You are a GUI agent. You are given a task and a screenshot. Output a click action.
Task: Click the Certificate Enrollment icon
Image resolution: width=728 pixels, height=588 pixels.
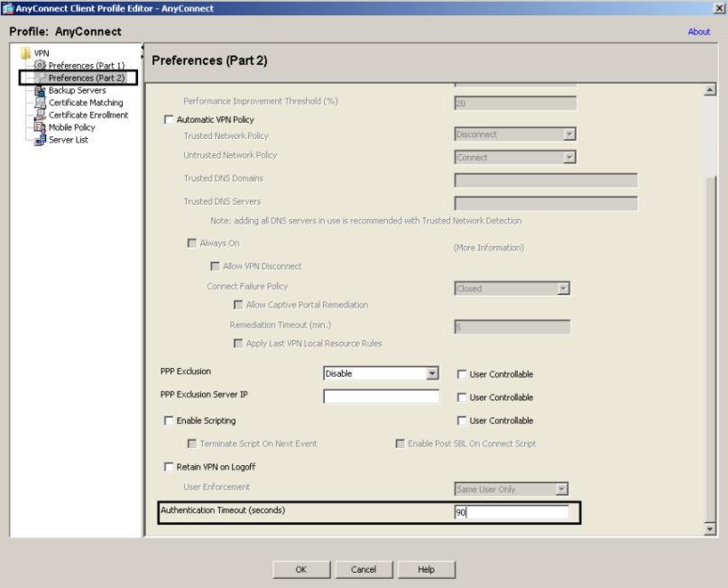coord(41,115)
